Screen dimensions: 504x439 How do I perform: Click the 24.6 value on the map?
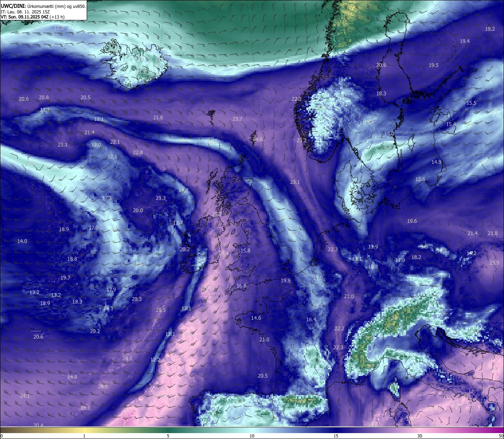click(258, 139)
